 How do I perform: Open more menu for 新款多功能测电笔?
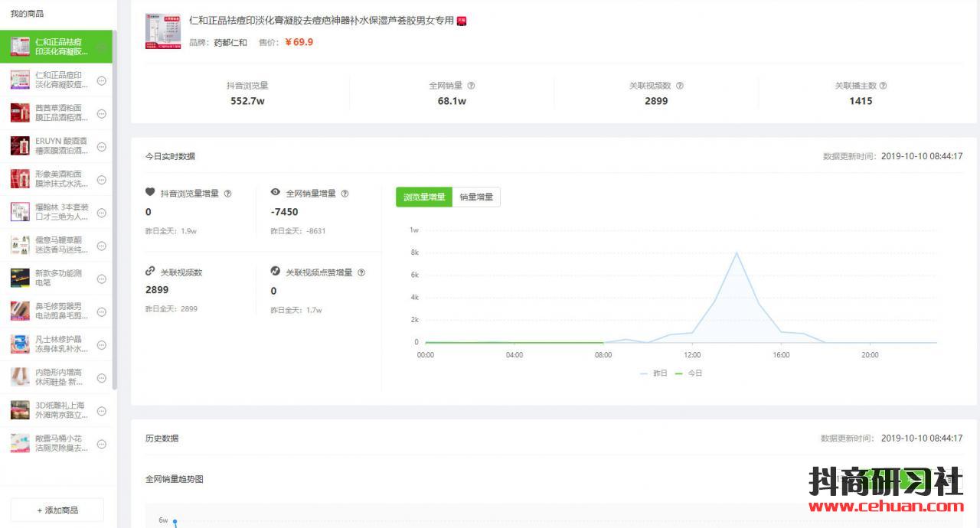tap(102, 279)
